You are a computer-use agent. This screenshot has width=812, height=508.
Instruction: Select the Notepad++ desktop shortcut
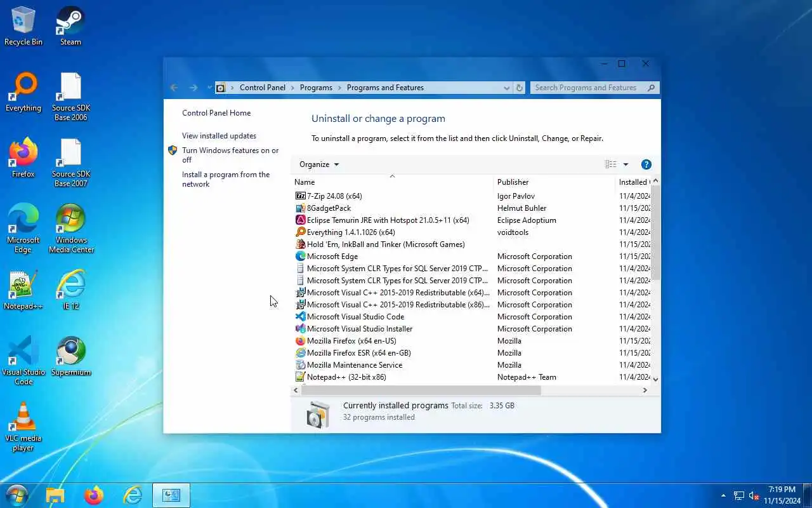pos(23,291)
